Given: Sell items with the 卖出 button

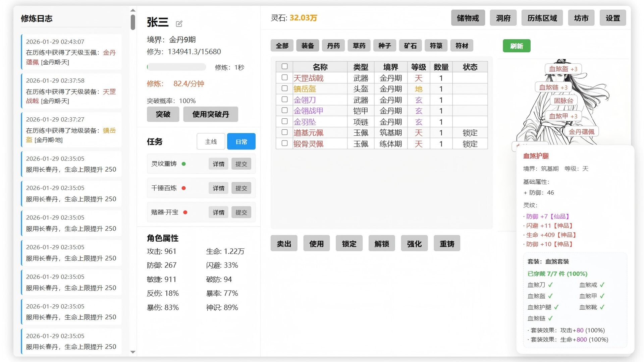Looking at the screenshot, I should click(284, 243).
